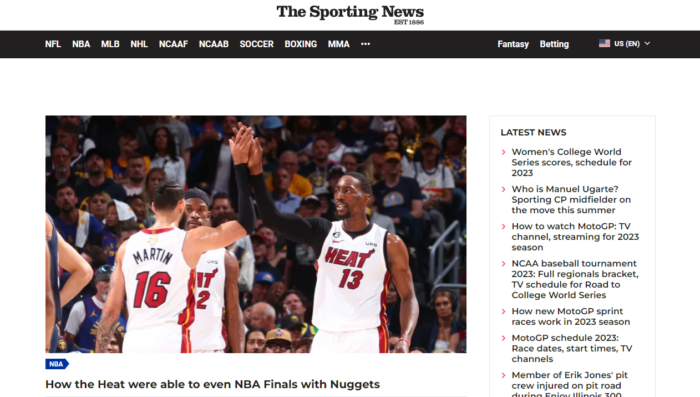Read Women's College World Series story

571,162
